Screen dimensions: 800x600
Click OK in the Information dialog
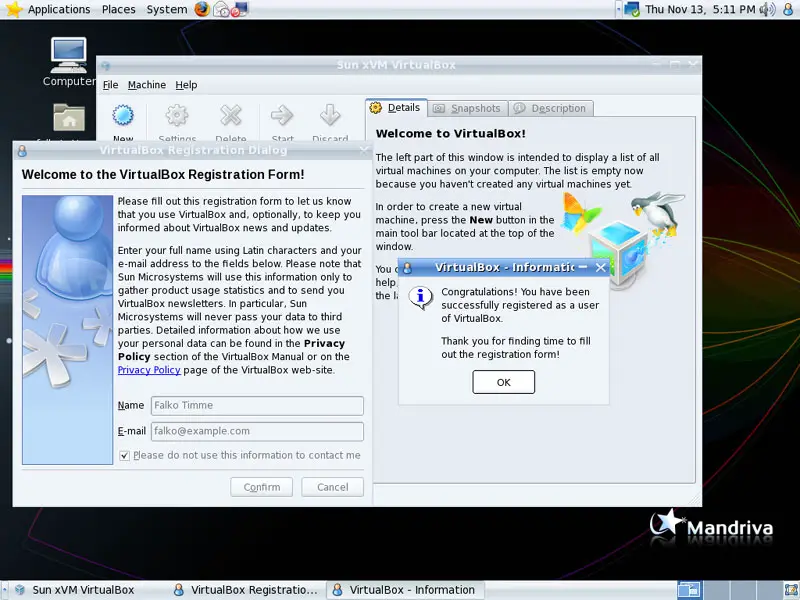tap(504, 382)
